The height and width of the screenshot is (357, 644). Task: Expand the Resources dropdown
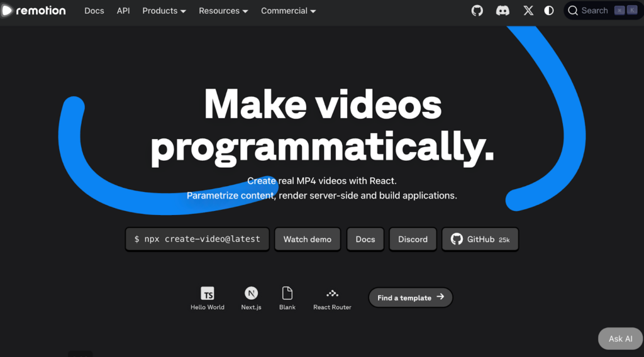click(223, 11)
